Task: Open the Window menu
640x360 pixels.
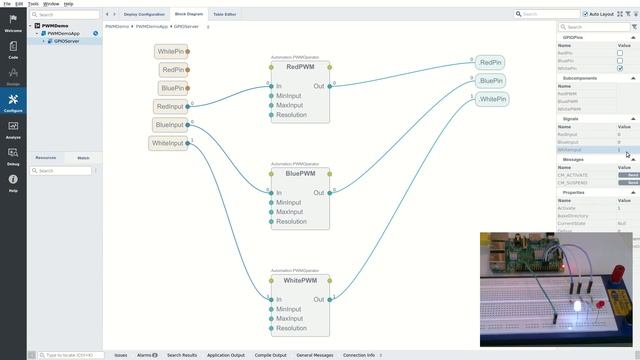Action: 51,4
